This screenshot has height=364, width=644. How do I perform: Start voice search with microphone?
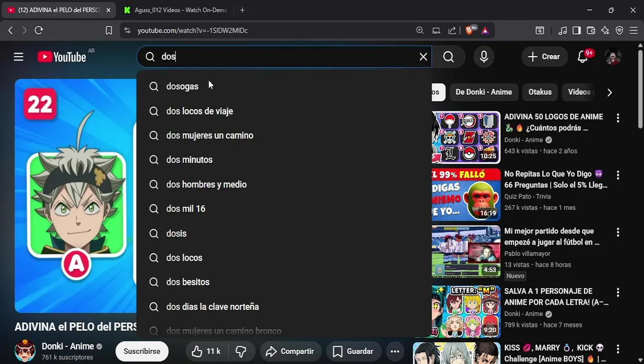coord(484,57)
